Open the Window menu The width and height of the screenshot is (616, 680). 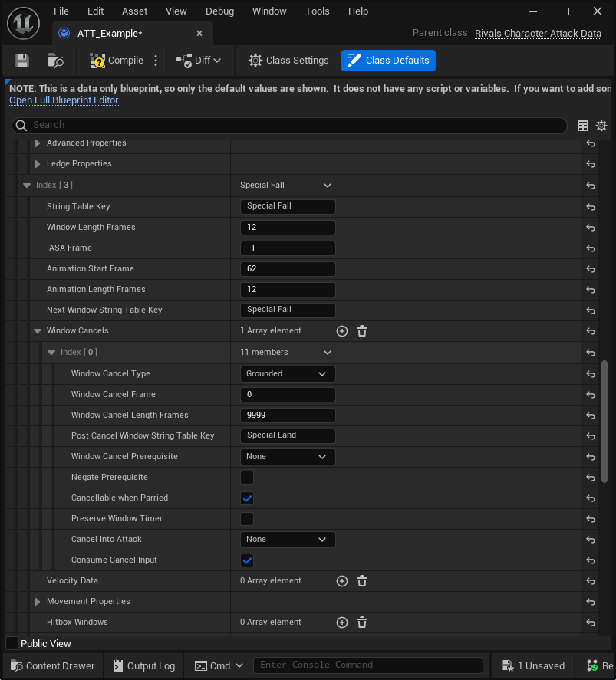269,11
